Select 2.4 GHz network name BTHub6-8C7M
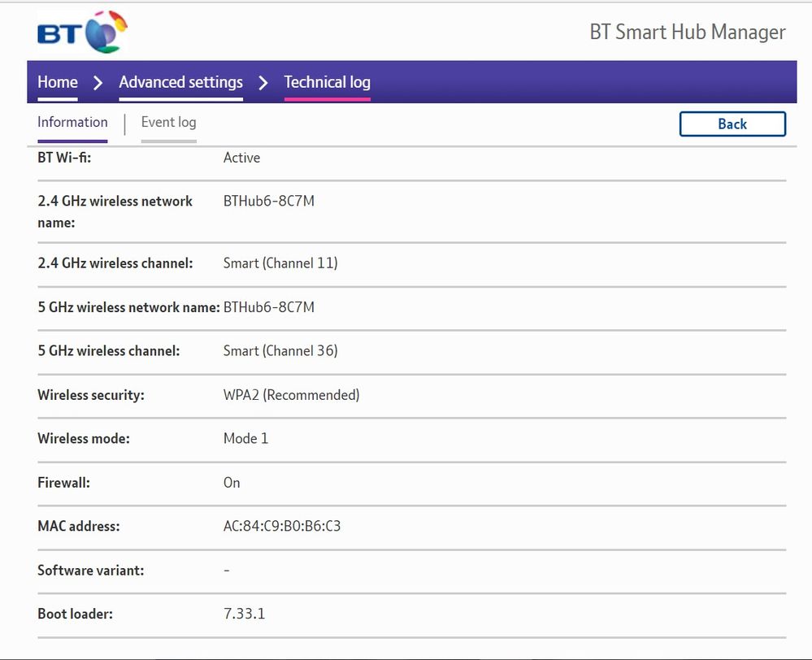812x660 pixels. click(x=269, y=201)
